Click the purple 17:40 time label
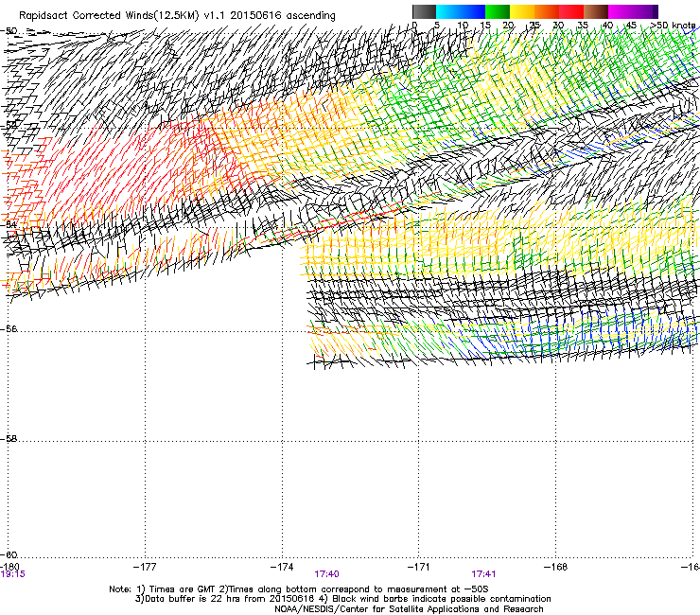The image size is (700, 615). (x=326, y=574)
